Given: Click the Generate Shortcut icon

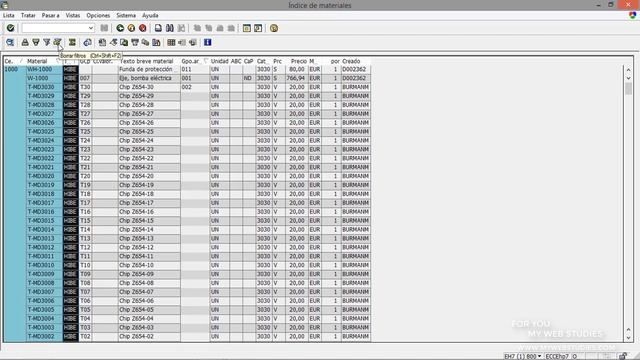Looking at the screenshot, I should (258, 28).
